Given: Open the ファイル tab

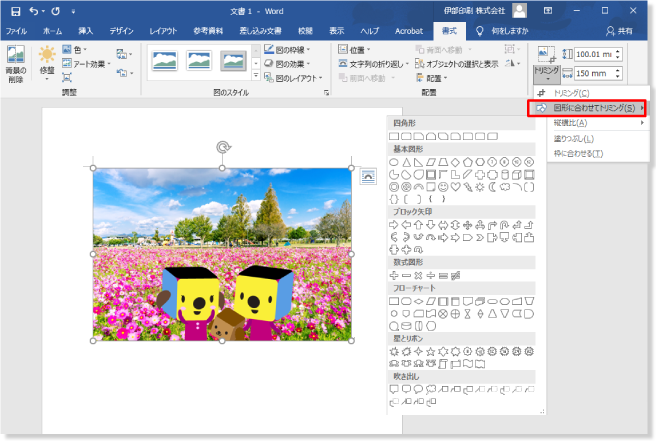Looking at the screenshot, I should pos(16,31).
